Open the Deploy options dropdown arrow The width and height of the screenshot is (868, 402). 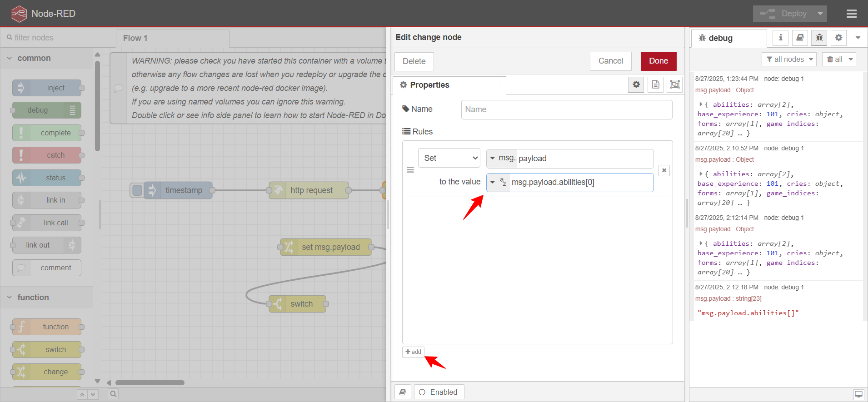pyautogui.click(x=820, y=14)
